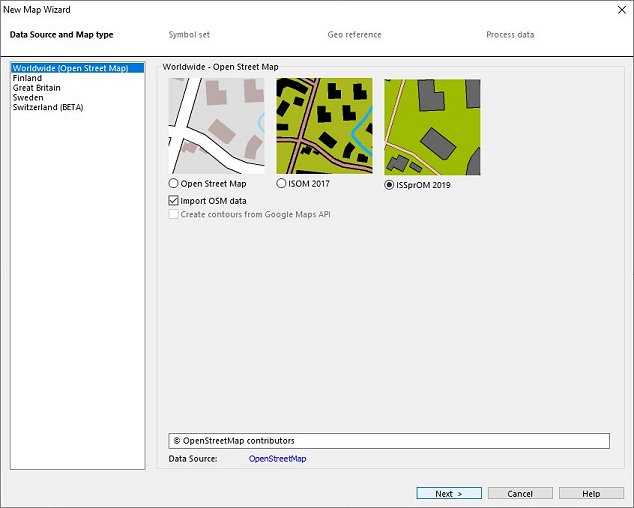The width and height of the screenshot is (634, 508).
Task: Click the Open Street Map preview thumbnail
Action: (216, 126)
